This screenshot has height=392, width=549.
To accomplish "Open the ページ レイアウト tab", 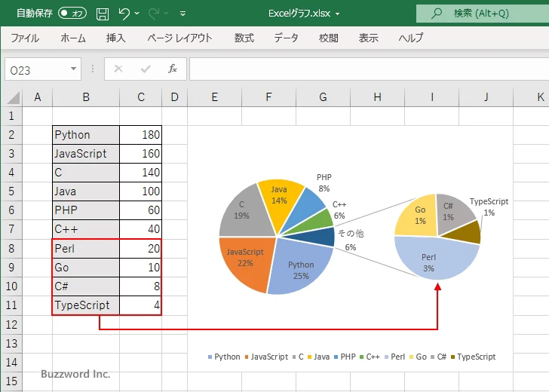I will point(179,38).
